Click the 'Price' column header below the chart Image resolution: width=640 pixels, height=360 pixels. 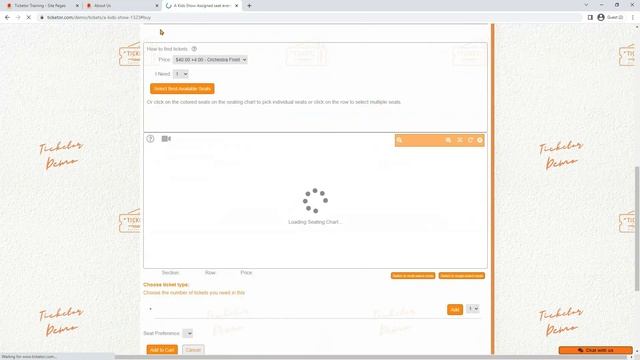(x=246, y=273)
